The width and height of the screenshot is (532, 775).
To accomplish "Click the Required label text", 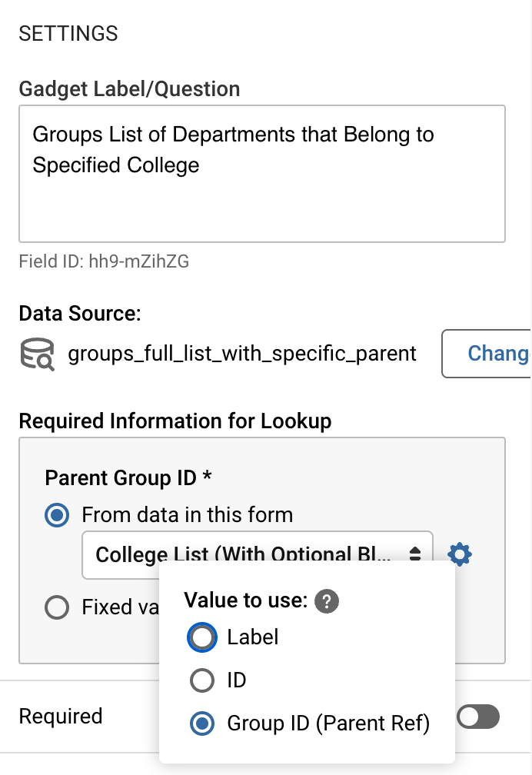I will pyautogui.click(x=61, y=717).
